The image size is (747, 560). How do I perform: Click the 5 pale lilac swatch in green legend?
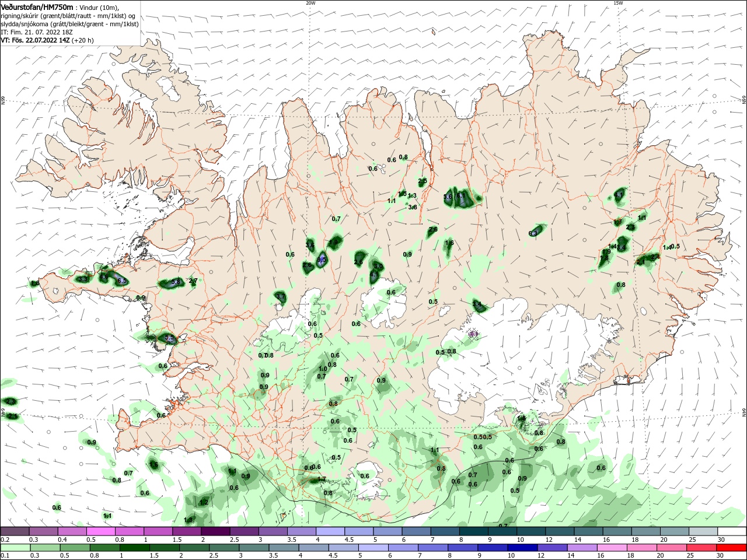click(x=373, y=548)
